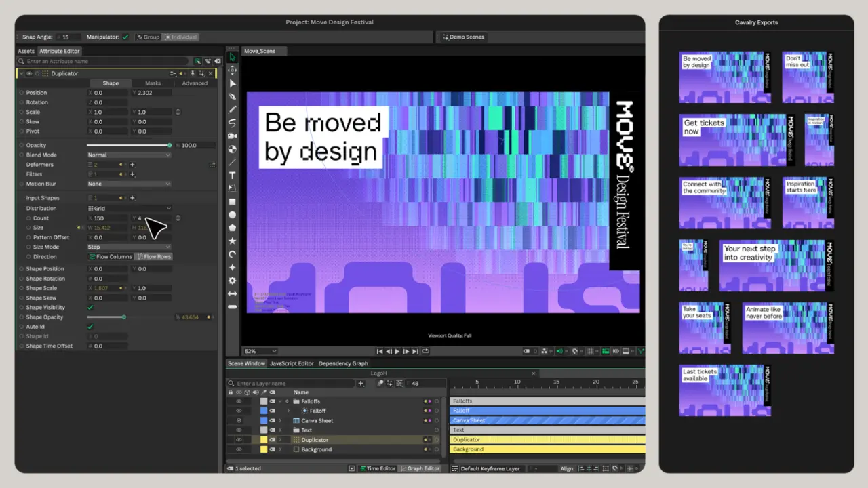
Task: Expand the Text folder layer
Action: [x=280, y=430]
